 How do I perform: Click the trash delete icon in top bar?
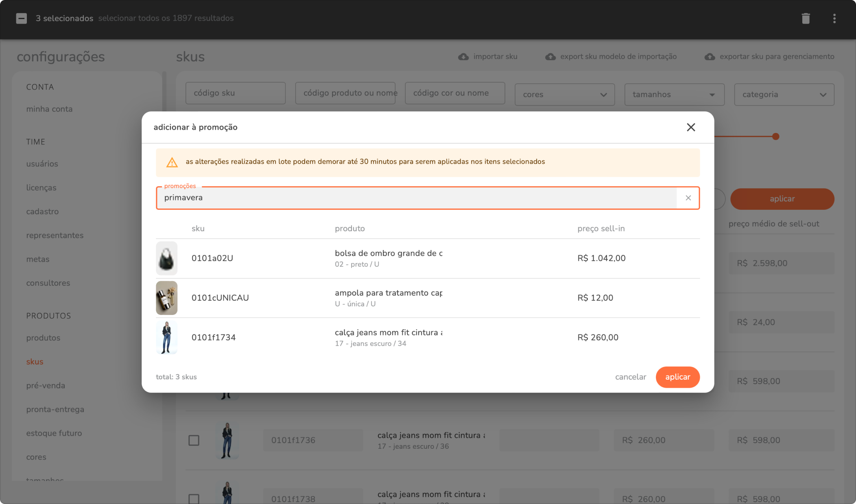(806, 18)
